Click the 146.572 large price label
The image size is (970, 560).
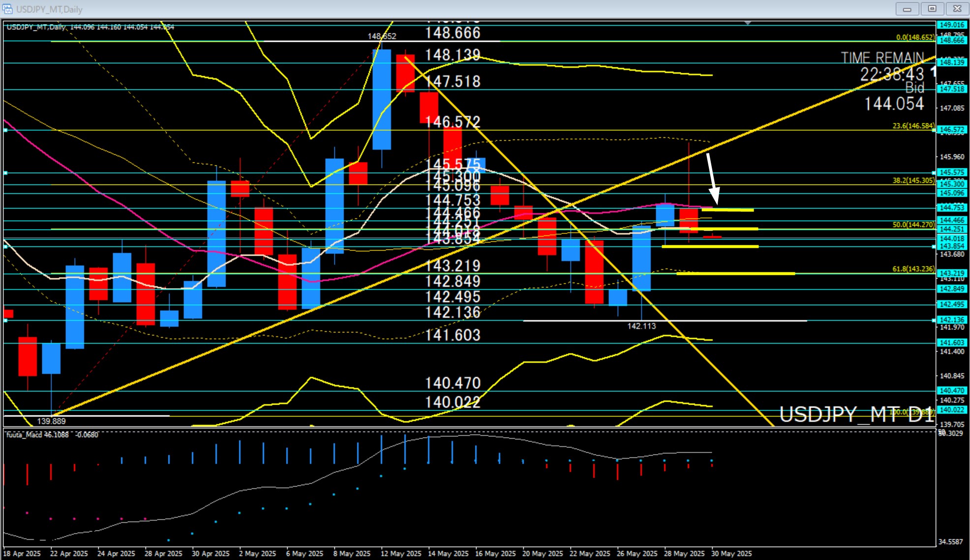[453, 121]
